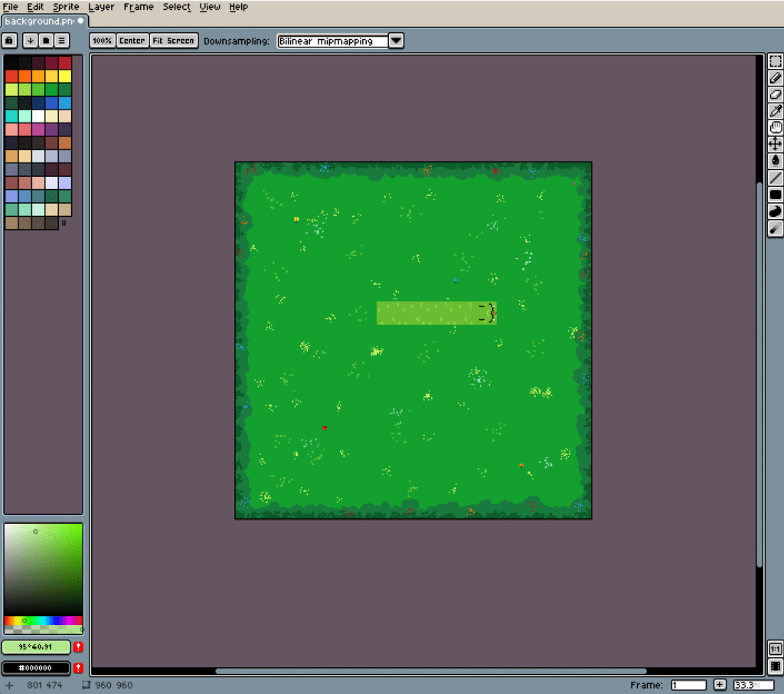Toggle the palette edit lock icon
784x694 pixels.
coord(10,41)
